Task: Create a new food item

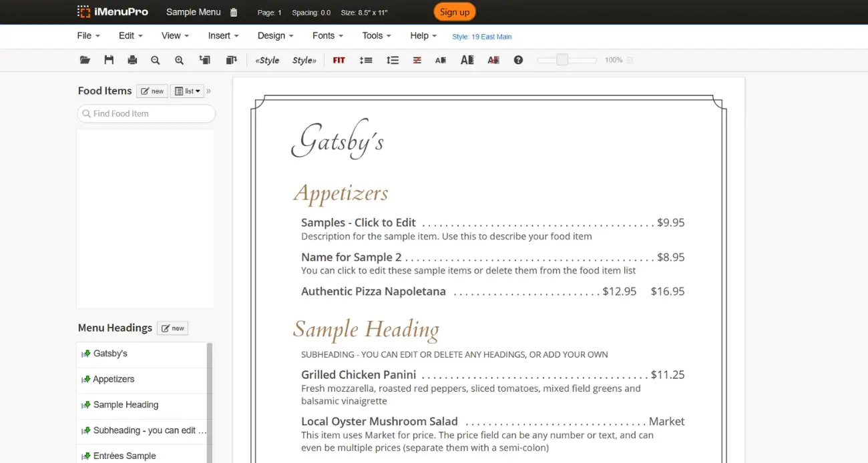Action: [x=152, y=91]
